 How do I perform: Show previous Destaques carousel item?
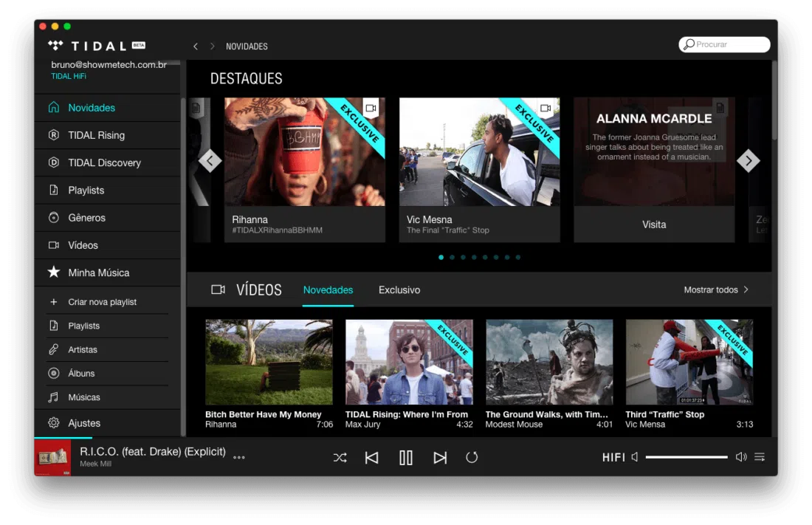tap(210, 161)
